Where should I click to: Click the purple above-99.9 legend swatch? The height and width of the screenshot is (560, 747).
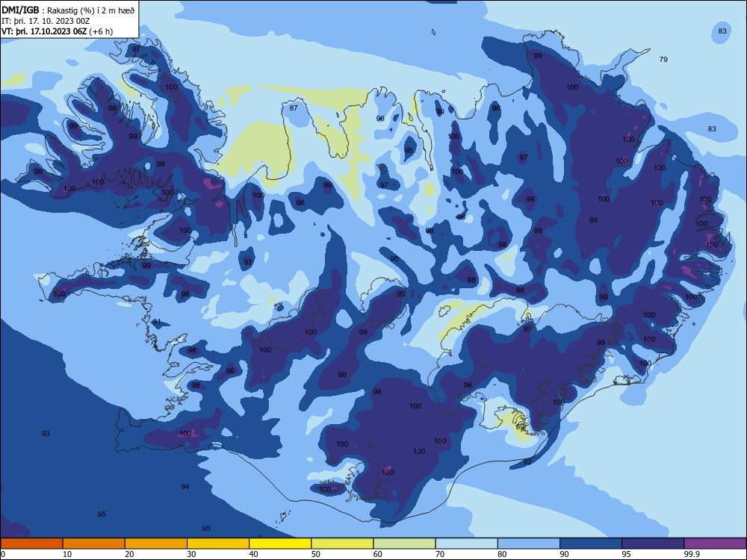coord(716,544)
